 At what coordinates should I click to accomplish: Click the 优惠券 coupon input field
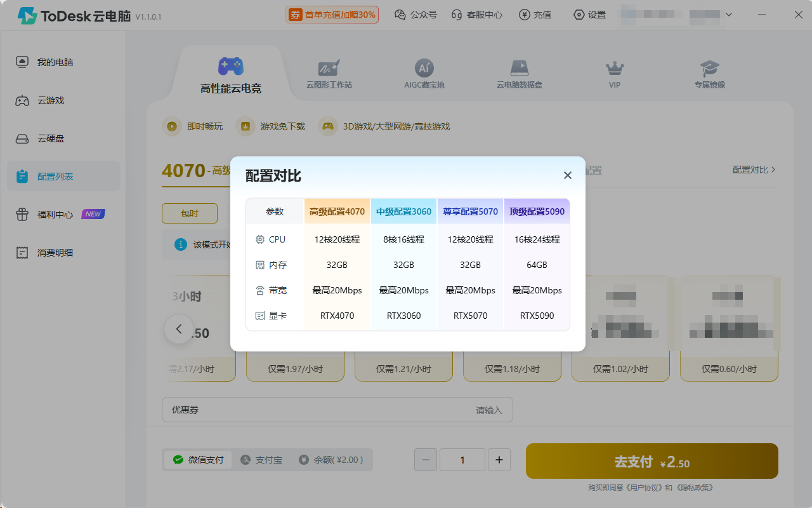337,410
